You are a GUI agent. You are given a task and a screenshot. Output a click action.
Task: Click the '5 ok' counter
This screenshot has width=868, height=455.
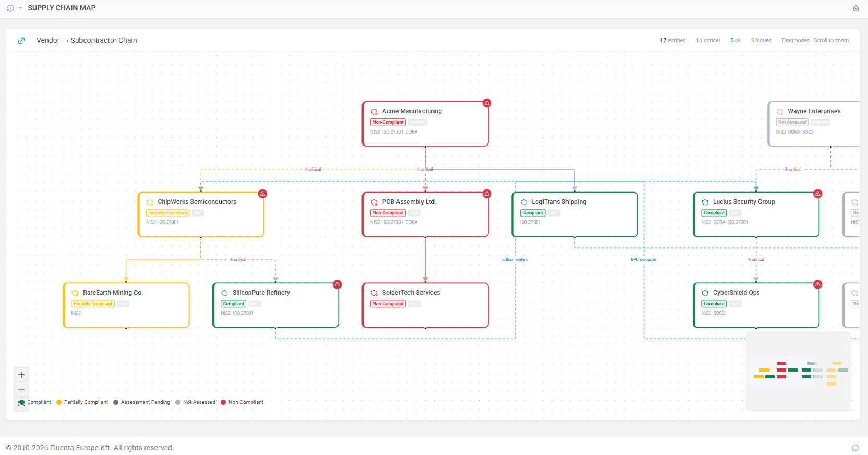pyautogui.click(x=736, y=40)
